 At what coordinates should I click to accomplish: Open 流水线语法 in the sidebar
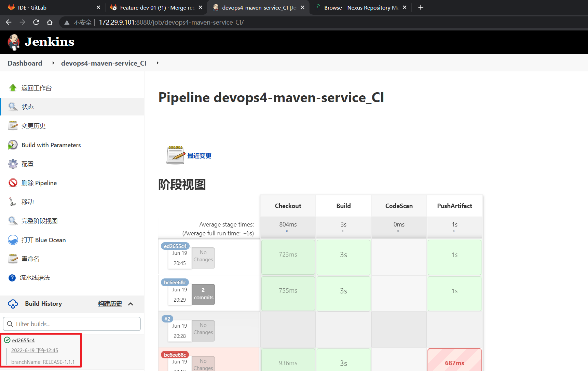click(35, 278)
